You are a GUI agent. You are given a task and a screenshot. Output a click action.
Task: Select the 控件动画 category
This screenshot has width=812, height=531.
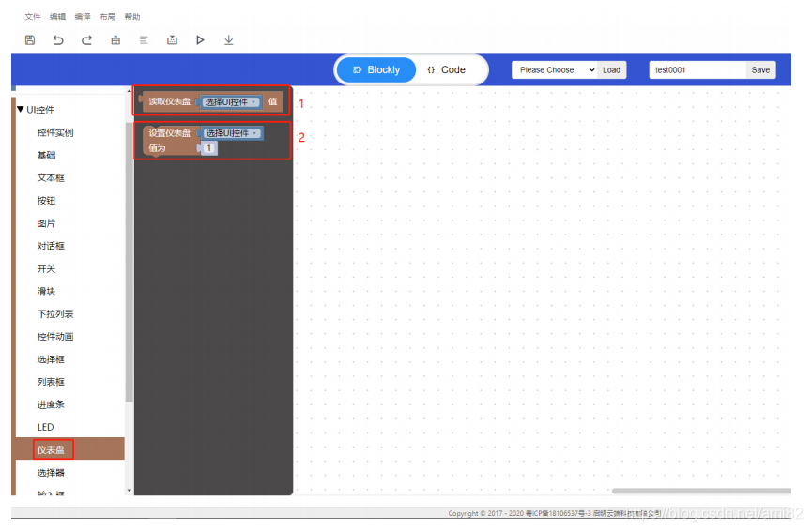click(x=55, y=337)
